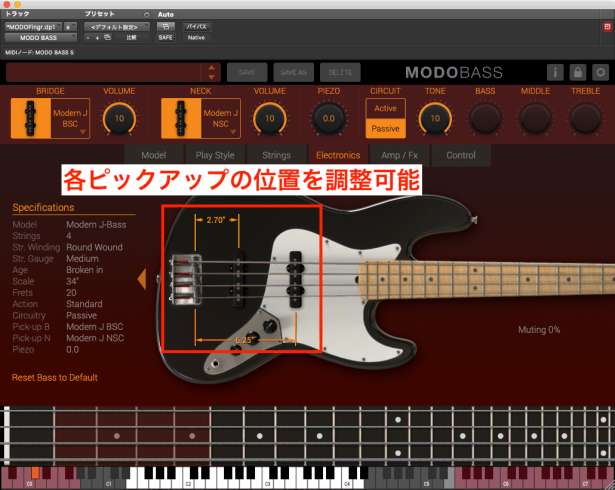Viewport: 615px width, 490px height.
Task: Click the neck pickup on the bass body
Action: point(295,279)
